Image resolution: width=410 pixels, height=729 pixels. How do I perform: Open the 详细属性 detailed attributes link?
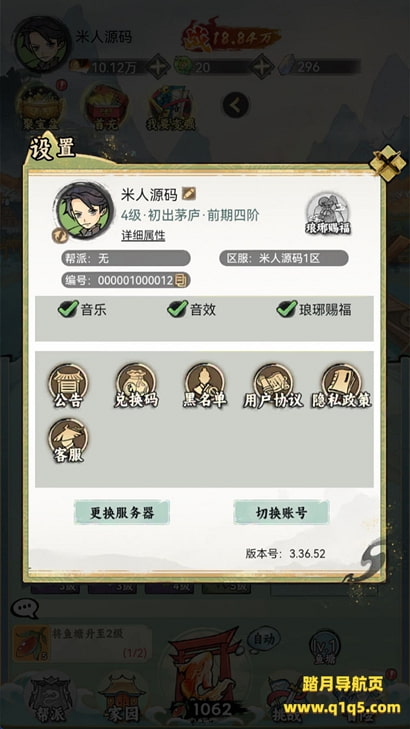pos(143,236)
